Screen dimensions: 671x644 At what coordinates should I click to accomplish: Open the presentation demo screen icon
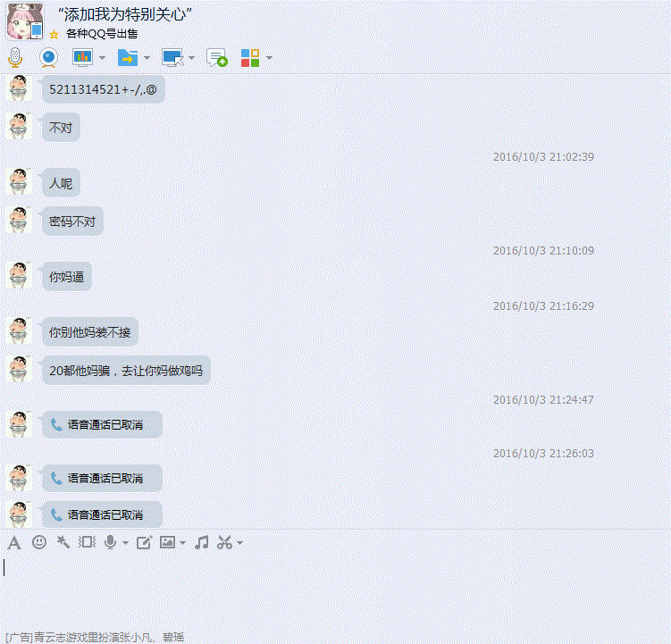point(82,57)
